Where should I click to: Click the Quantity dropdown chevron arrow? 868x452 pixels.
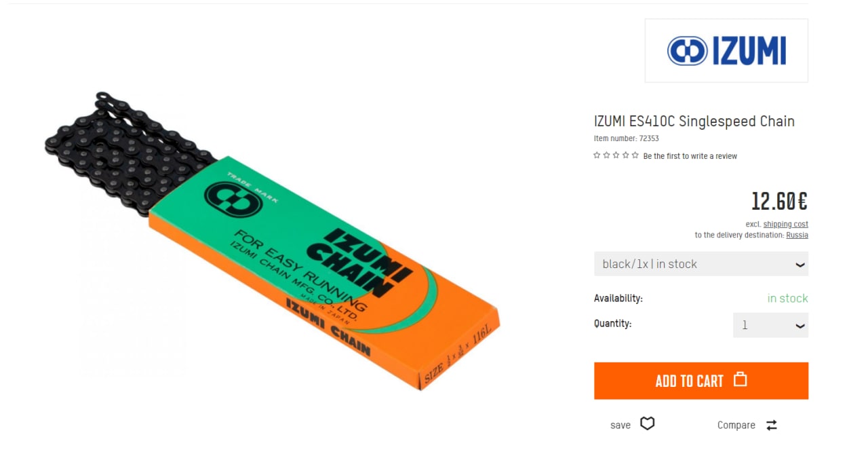click(x=800, y=326)
